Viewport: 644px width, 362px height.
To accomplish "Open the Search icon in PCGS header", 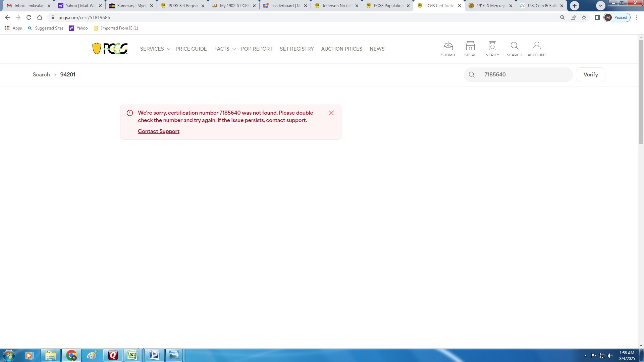I will 515,49.
